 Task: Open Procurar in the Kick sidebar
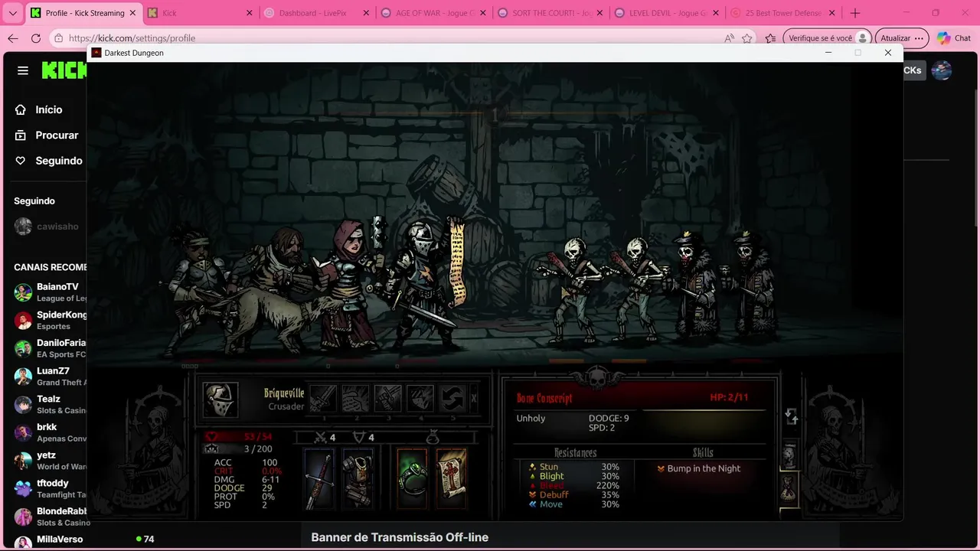click(x=49, y=135)
